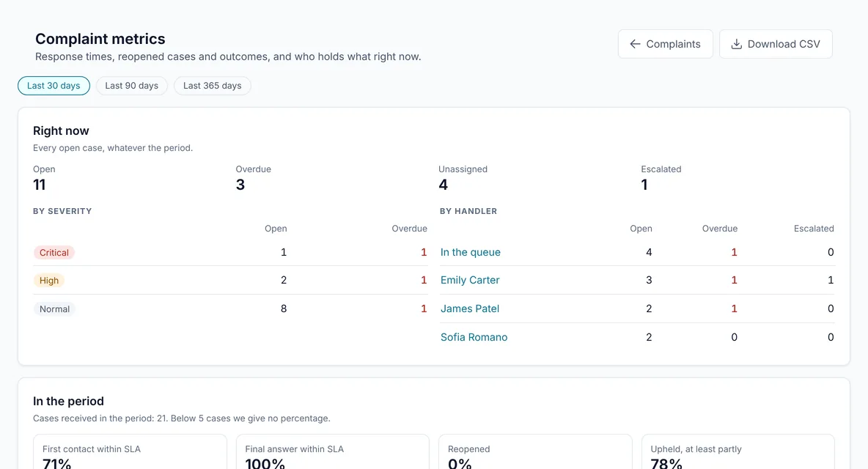Click the Overdue total of 3
Image resolution: width=868 pixels, height=469 pixels.
(240, 185)
